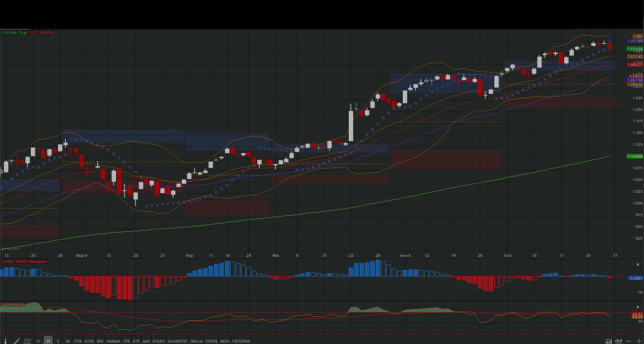The width and height of the screenshot is (644, 344).
Task: Click the 62,56 RSI value tag
Action: pos(637,316)
